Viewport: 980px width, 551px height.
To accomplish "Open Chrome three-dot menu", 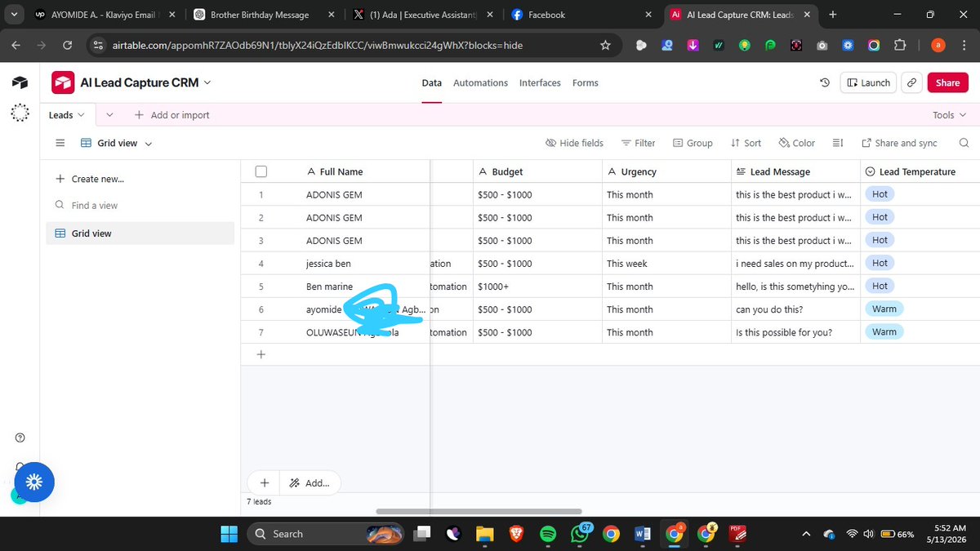I will click(963, 46).
